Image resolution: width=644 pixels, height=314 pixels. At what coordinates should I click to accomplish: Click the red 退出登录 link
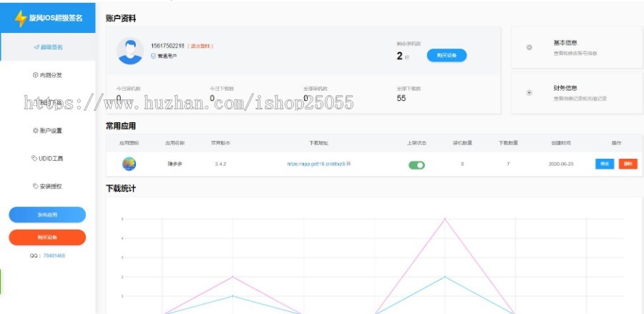[200, 46]
